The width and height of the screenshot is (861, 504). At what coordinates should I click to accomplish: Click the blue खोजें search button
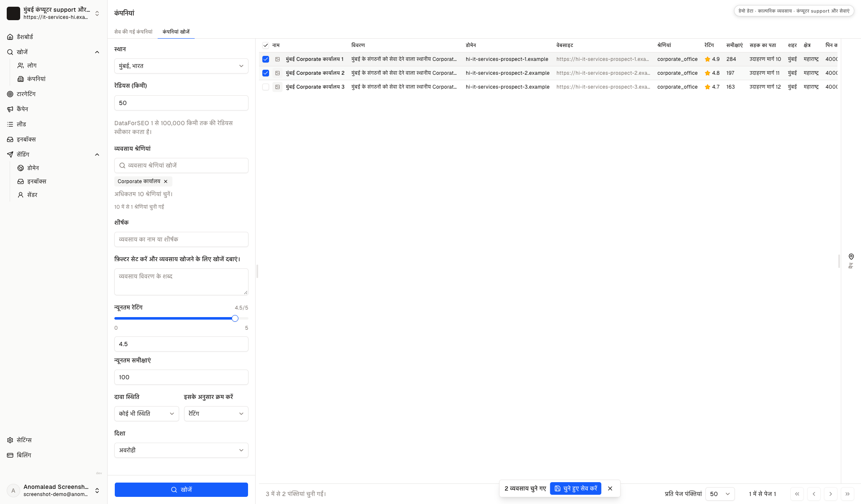tap(181, 490)
